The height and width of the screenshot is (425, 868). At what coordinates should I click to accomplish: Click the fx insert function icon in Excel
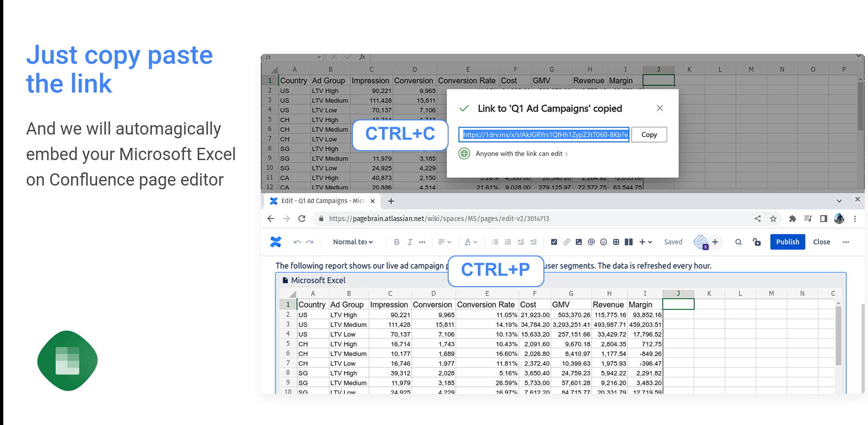pos(362,57)
